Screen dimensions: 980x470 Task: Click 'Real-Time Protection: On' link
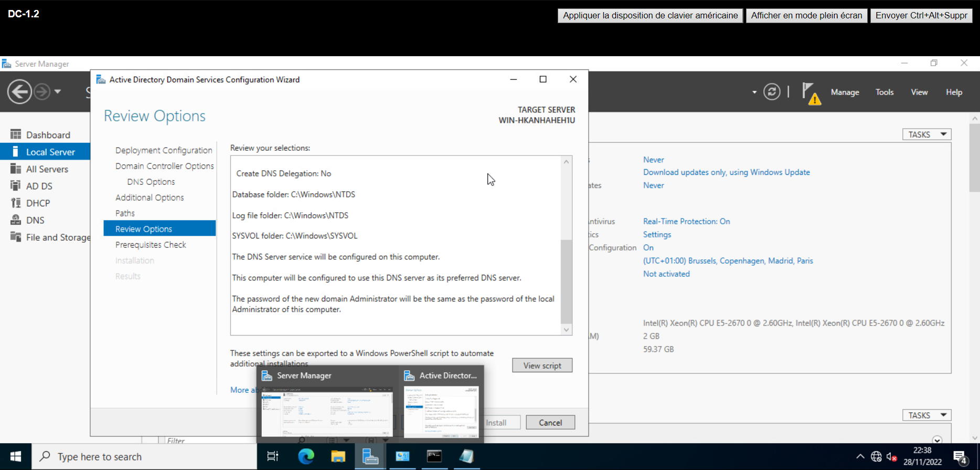(x=686, y=221)
